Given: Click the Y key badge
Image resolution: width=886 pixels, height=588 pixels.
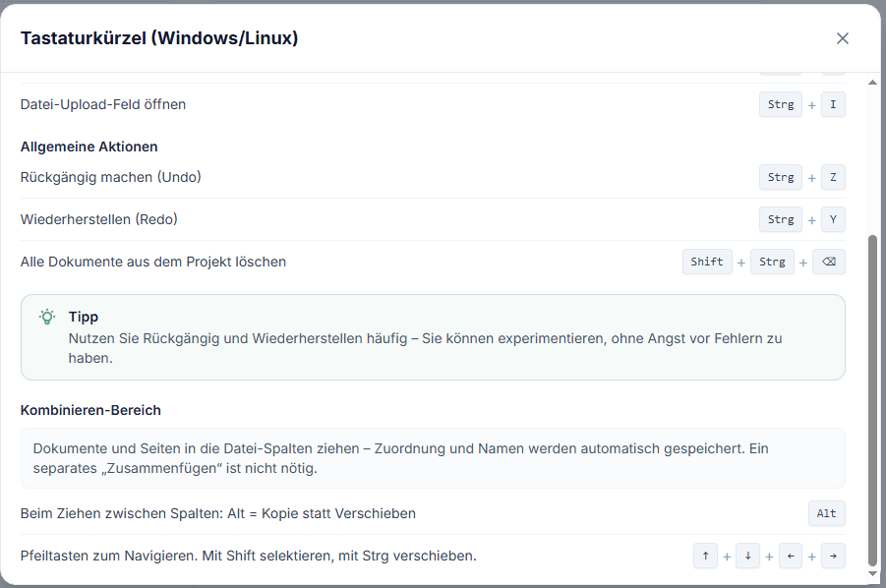Looking at the screenshot, I should coord(833,219).
